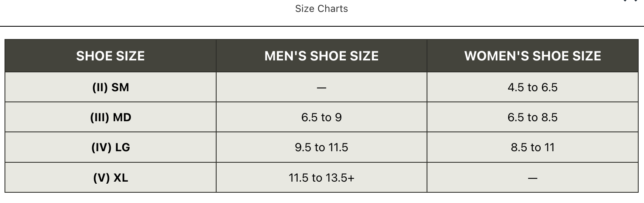Click border between MEN'S and WOMEN'S headers
644x203 pixels.
(427, 56)
